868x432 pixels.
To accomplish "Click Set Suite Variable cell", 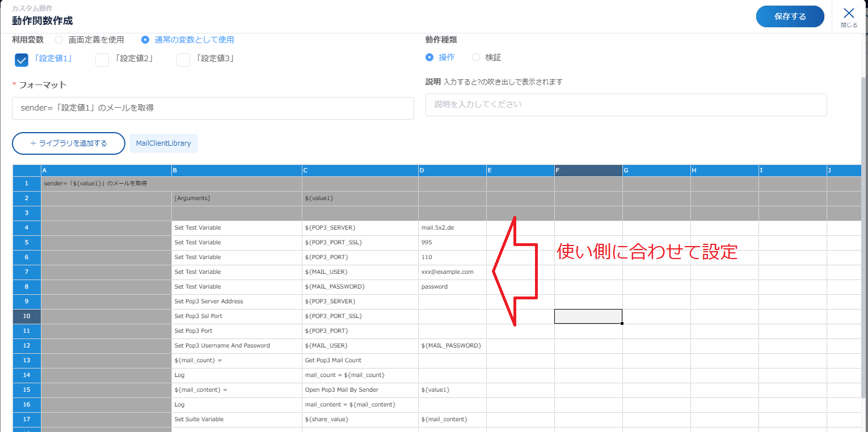I will tap(237, 420).
